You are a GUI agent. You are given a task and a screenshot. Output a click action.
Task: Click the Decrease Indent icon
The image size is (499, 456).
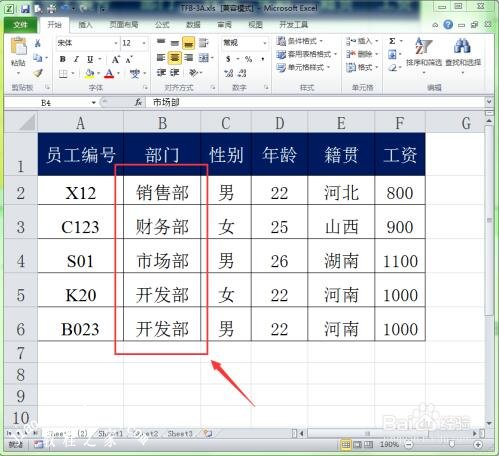[161, 72]
